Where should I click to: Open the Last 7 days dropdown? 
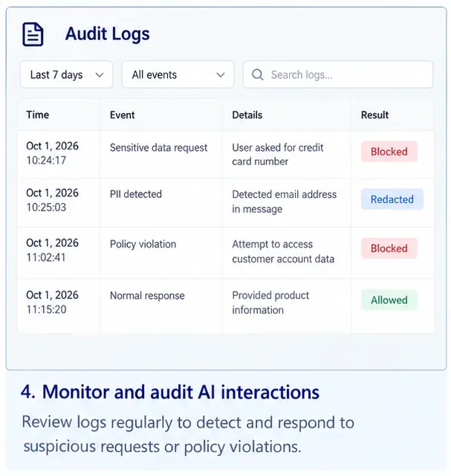coord(67,74)
